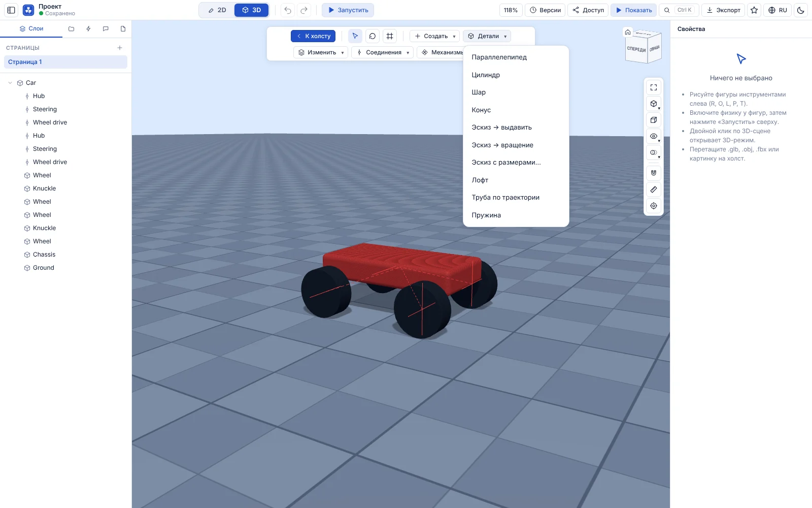Click the 'Запустить' run button
Image resolution: width=812 pixels, height=508 pixels.
pyautogui.click(x=348, y=10)
